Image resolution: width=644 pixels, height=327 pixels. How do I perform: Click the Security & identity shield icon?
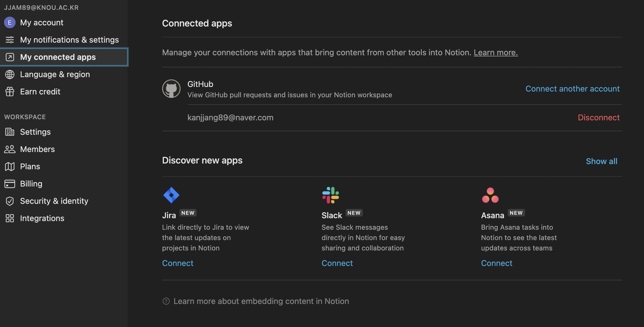tap(10, 201)
